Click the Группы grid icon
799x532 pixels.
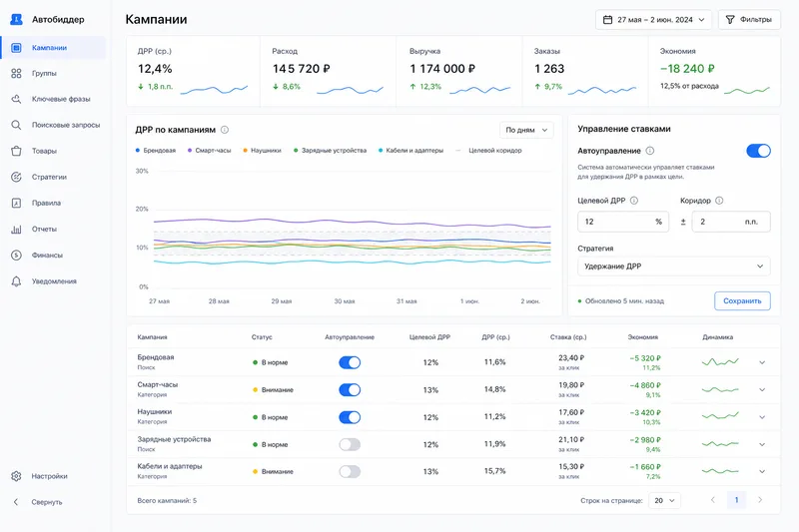coord(16,73)
